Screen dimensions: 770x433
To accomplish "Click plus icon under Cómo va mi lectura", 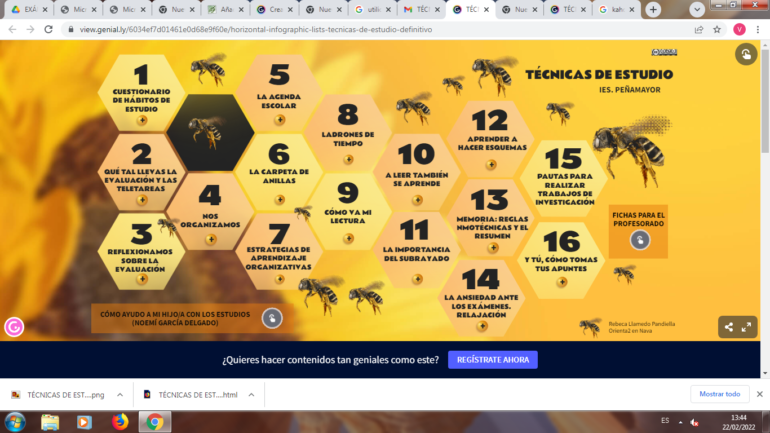I will [348, 239].
